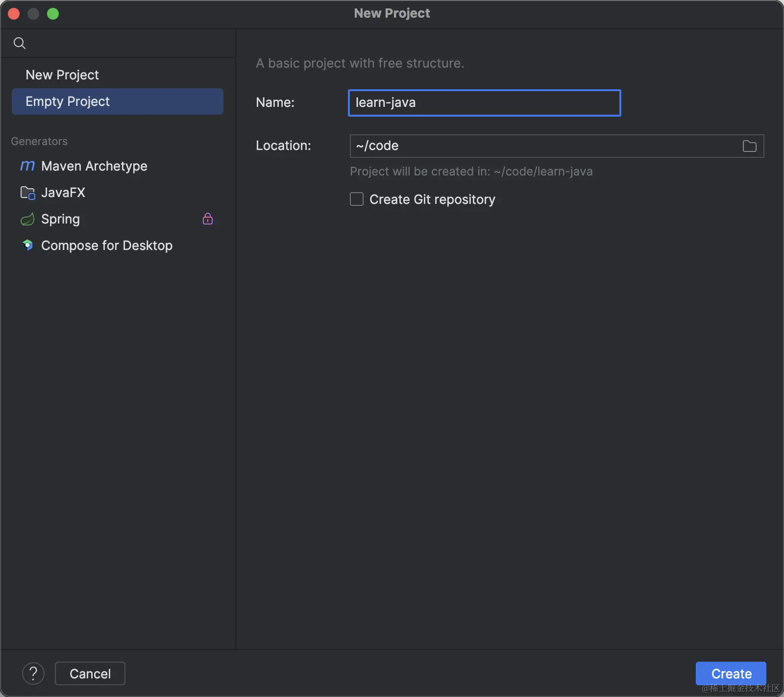Select Empty Project in sidebar
784x697 pixels.
click(x=118, y=101)
